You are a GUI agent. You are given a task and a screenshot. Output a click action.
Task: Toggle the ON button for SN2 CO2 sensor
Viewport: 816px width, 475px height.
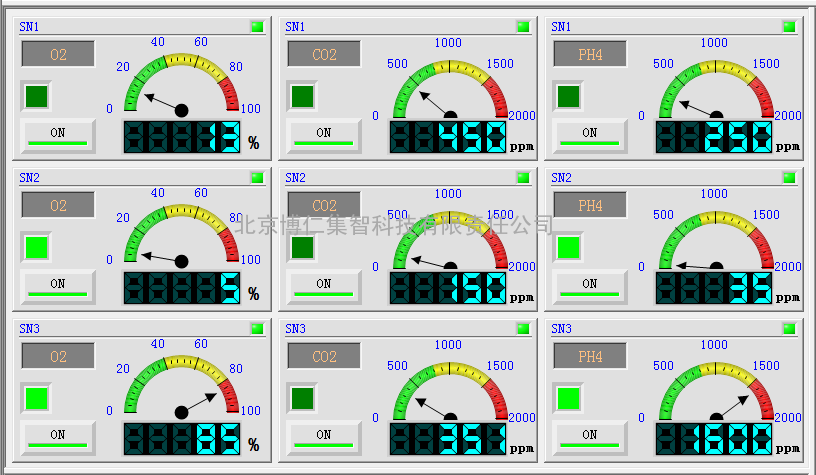pyautogui.click(x=324, y=287)
